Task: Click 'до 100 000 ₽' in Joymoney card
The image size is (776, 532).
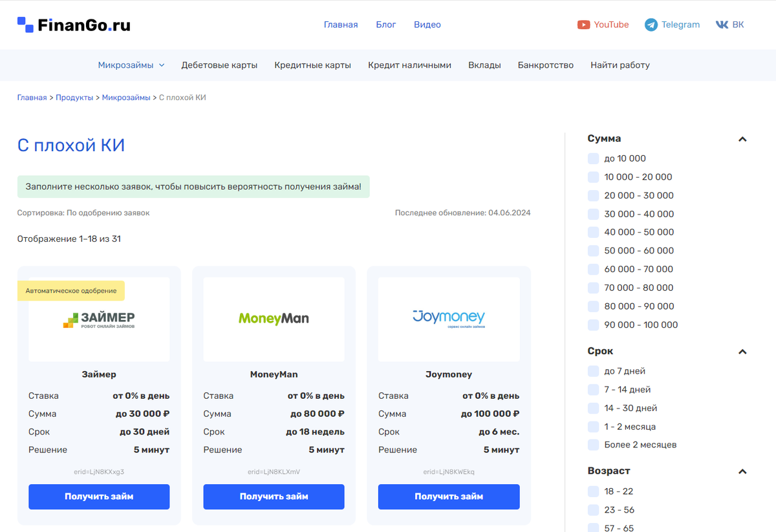Action: click(490, 414)
